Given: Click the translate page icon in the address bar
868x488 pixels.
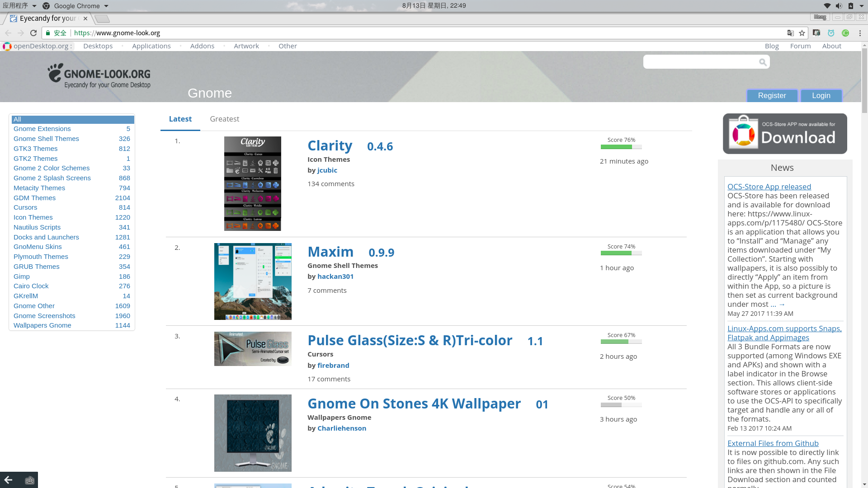Looking at the screenshot, I should pos(790,33).
